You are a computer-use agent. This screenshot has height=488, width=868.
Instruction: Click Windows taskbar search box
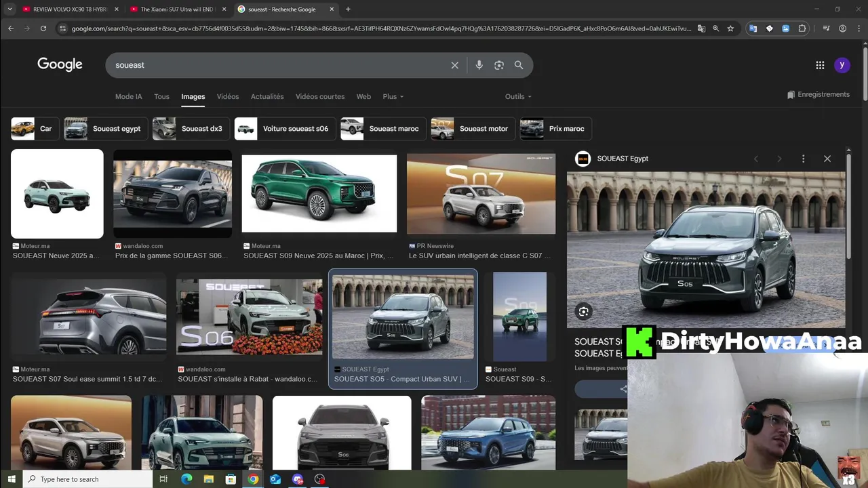coord(87,479)
